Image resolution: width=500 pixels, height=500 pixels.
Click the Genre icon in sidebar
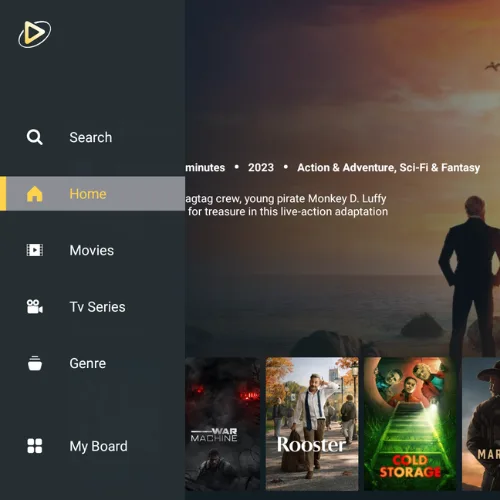pyautogui.click(x=35, y=363)
